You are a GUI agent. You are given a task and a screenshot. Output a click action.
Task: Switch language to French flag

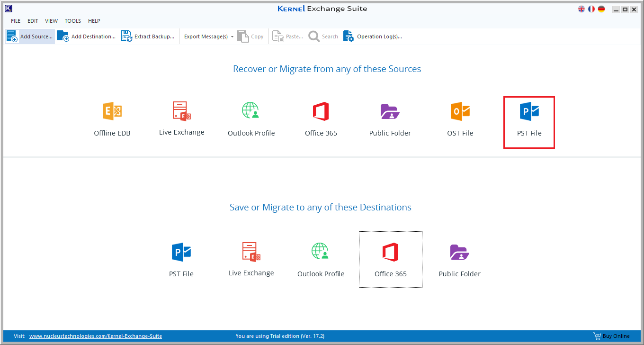tap(591, 9)
